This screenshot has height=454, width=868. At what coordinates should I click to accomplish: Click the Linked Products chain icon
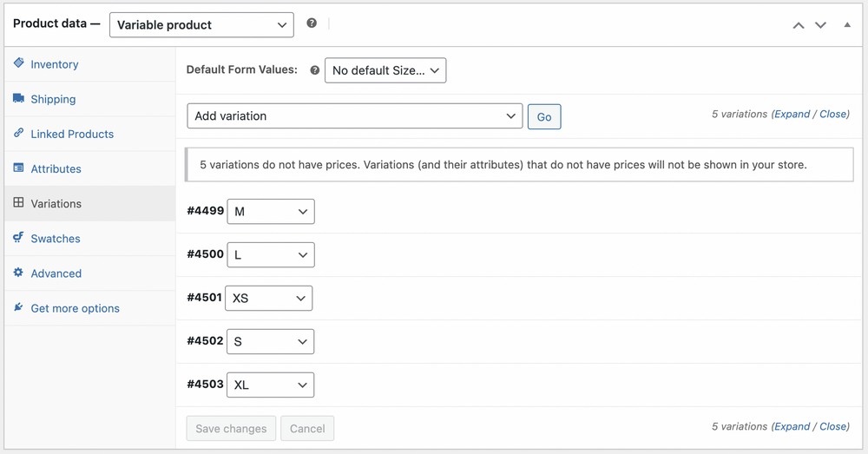pyautogui.click(x=19, y=133)
